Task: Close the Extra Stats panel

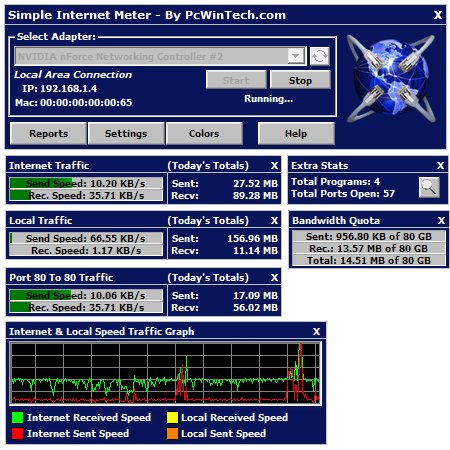Action: click(x=441, y=166)
